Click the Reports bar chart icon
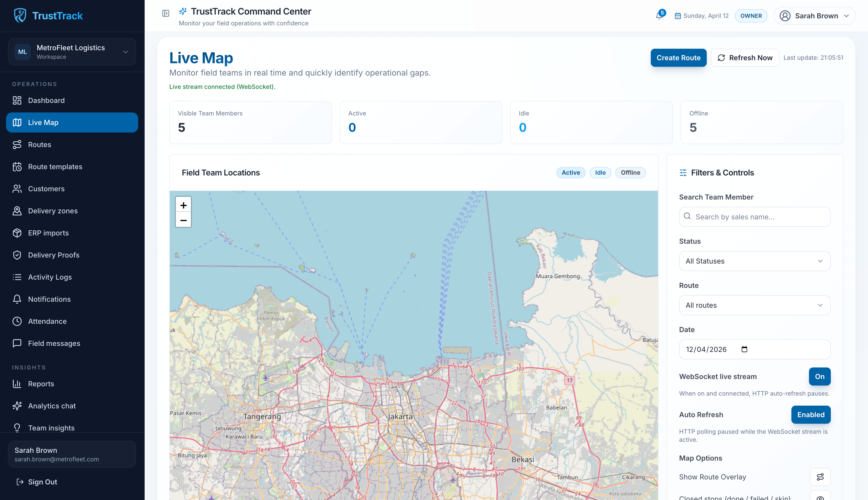The image size is (868, 500). tap(17, 384)
